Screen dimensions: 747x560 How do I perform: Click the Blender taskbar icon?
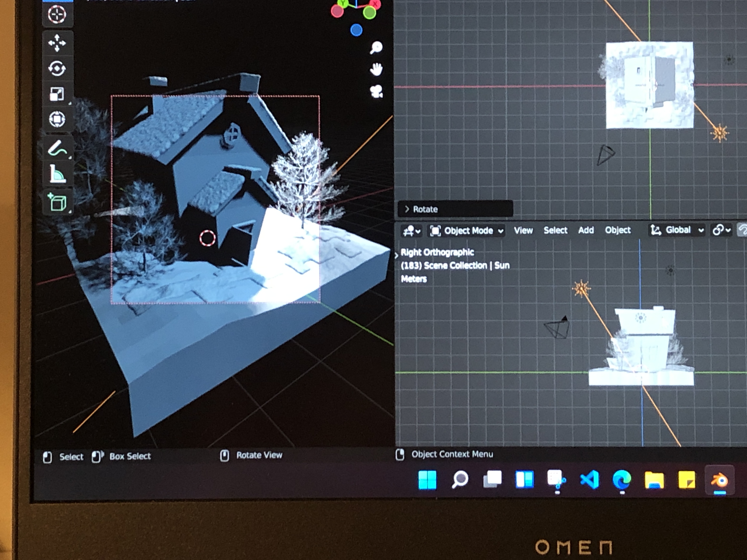tap(720, 480)
